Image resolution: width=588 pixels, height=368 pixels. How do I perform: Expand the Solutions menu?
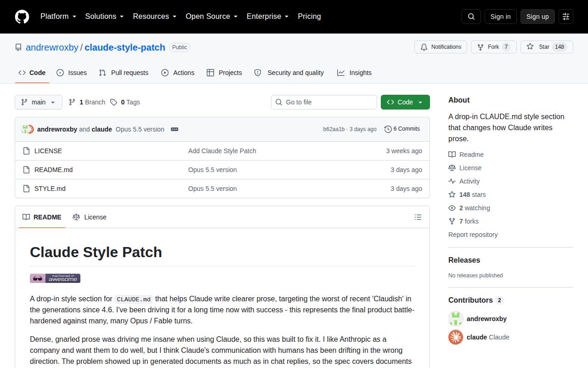105,16
